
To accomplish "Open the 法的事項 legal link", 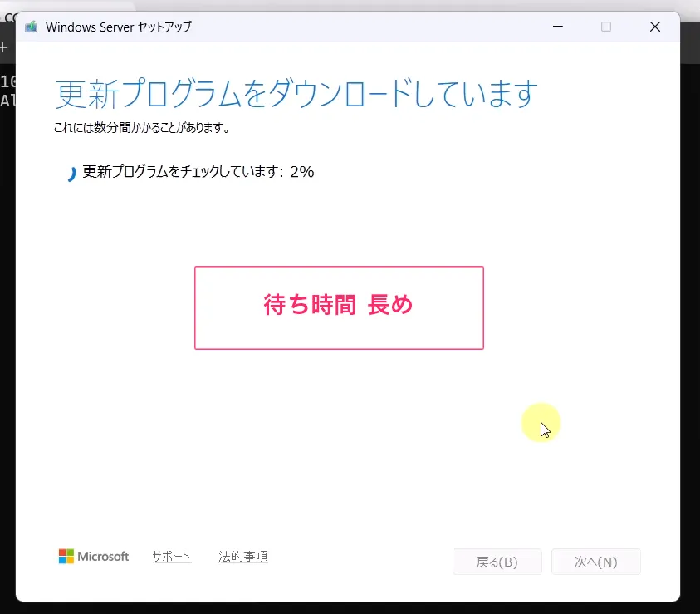I will coord(243,557).
